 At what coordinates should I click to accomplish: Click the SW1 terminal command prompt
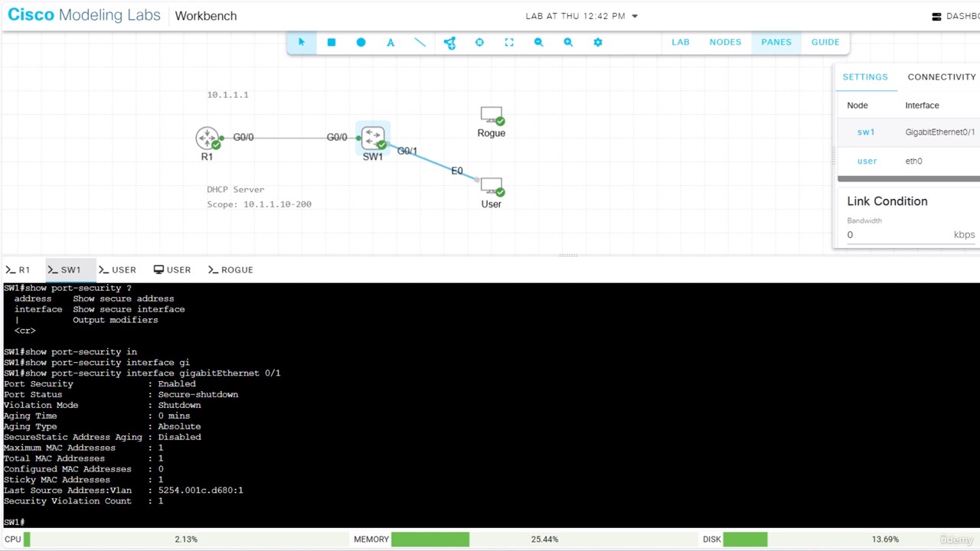15,522
